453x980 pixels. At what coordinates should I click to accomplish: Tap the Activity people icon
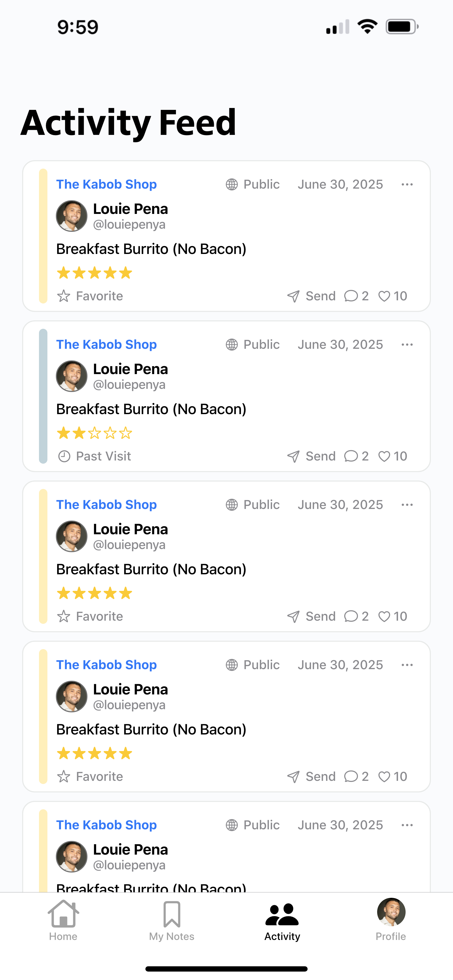click(282, 914)
